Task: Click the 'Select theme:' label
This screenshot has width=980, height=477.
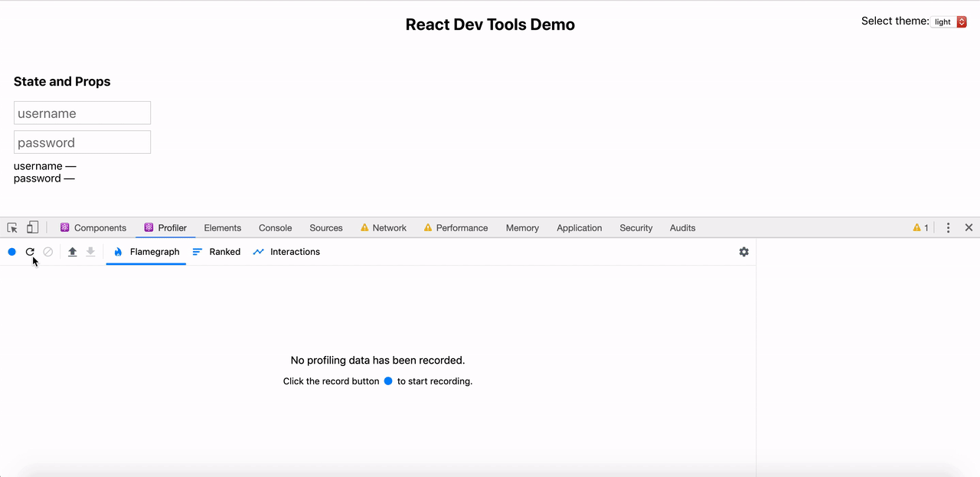Action: (895, 21)
